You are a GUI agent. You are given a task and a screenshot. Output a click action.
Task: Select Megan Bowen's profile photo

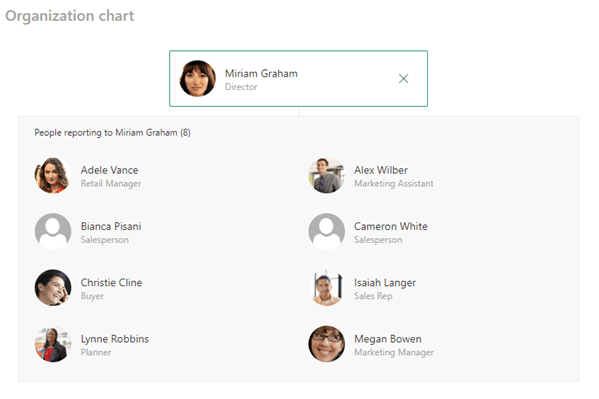point(326,344)
